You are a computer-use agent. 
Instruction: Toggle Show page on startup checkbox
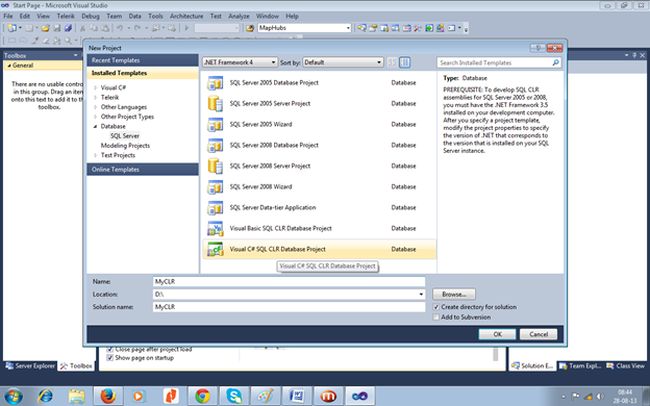coord(110,357)
